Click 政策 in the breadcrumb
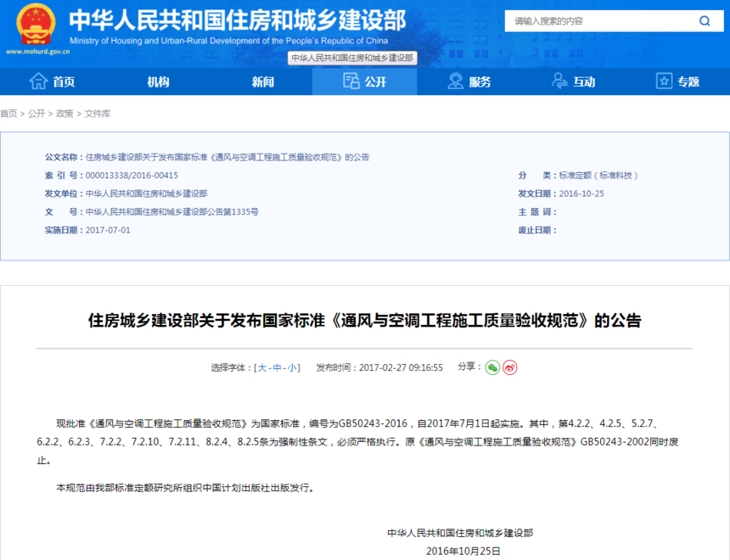730x560 pixels. (65, 114)
